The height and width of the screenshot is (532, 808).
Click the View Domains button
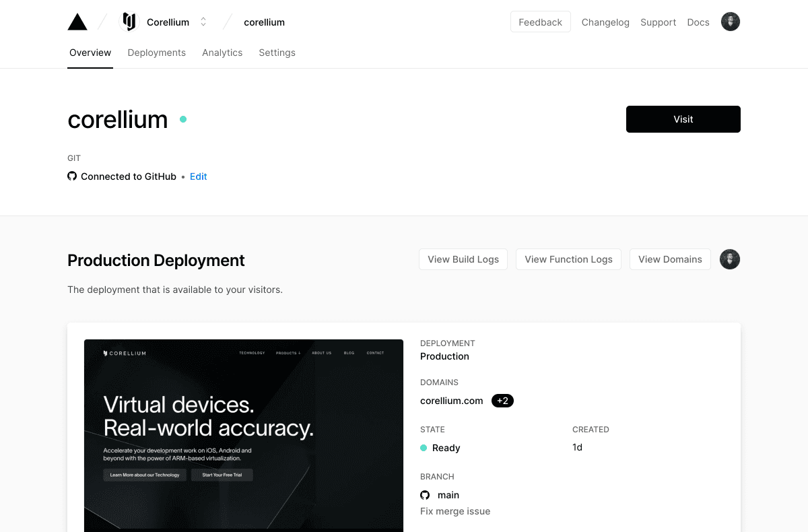[670, 259]
